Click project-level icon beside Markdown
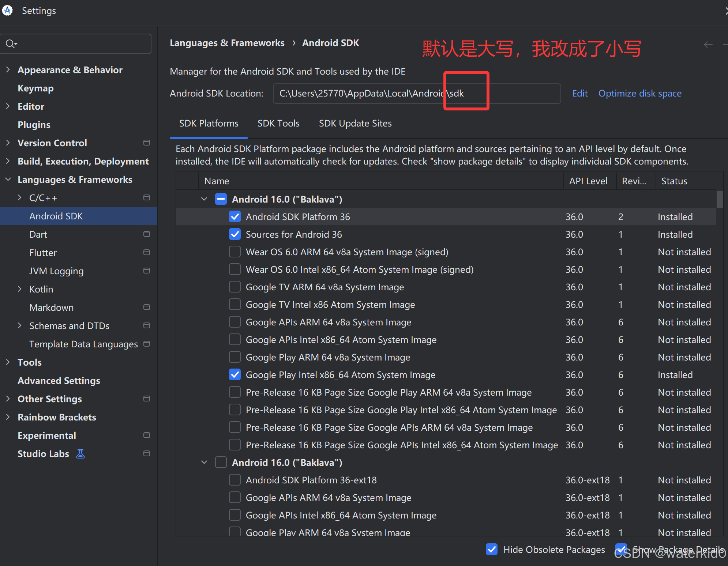Viewport: 728px width, 566px height. click(147, 307)
